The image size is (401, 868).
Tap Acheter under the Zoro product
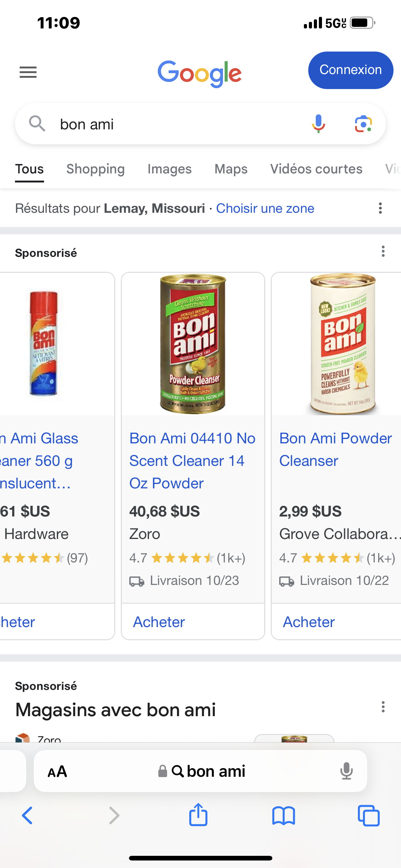(x=159, y=622)
